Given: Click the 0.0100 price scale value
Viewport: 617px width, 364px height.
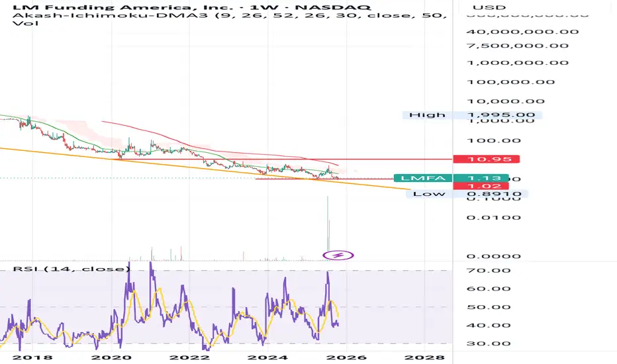Looking at the screenshot, I should pos(494,217).
